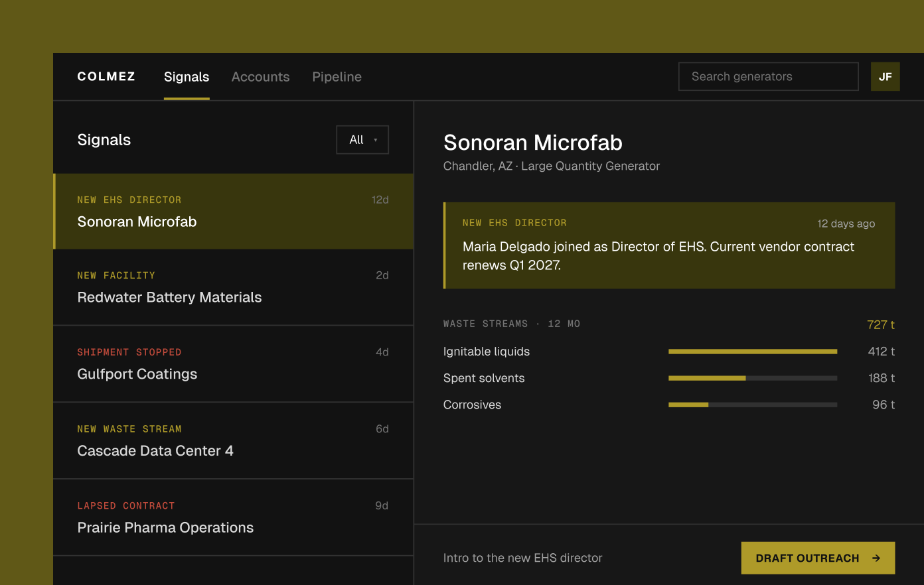Image resolution: width=924 pixels, height=585 pixels.
Task: Click the Sonoran Microfab detail heading
Action: point(533,143)
